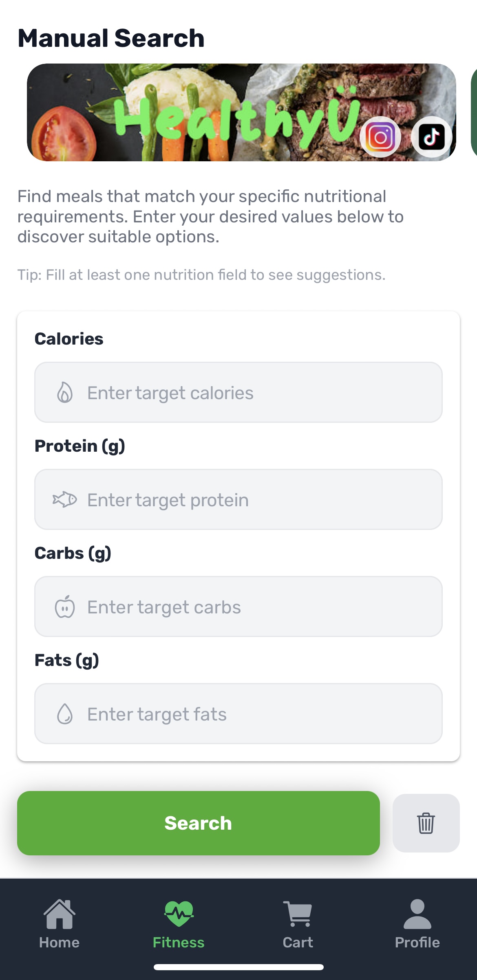Image resolution: width=477 pixels, height=980 pixels.
Task: Tap the droplet icon in Fats field
Action: pos(65,714)
